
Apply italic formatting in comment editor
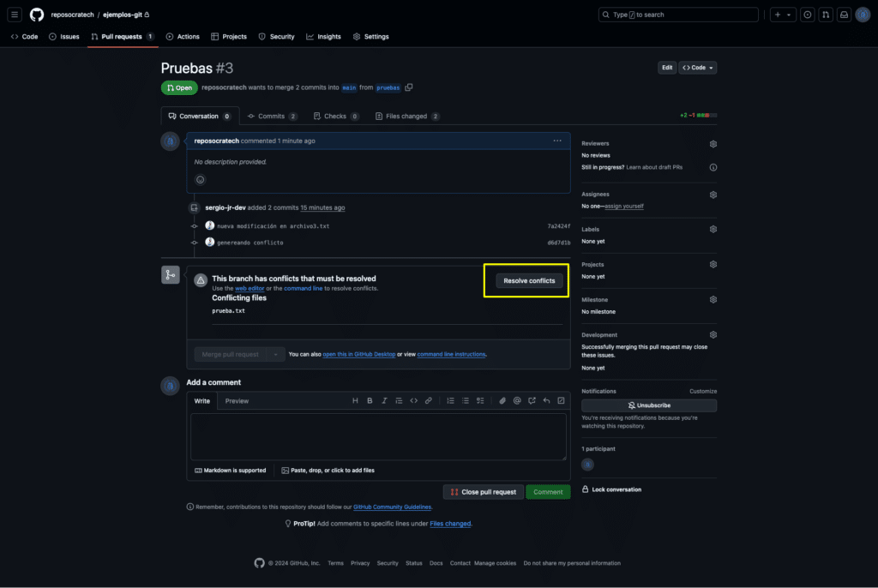pyautogui.click(x=384, y=401)
